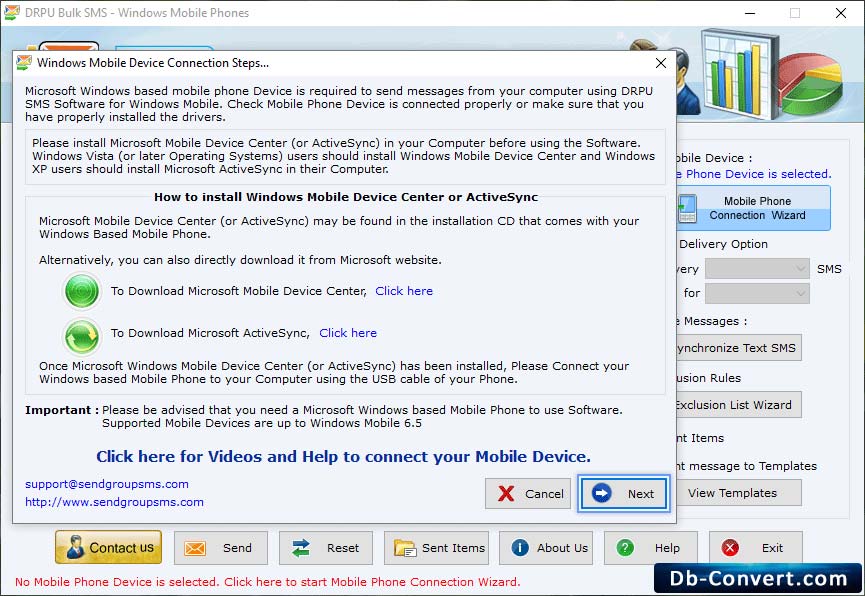This screenshot has height=596, width=865.
Task: Click the envelope icon on Send button
Action: coord(195,548)
